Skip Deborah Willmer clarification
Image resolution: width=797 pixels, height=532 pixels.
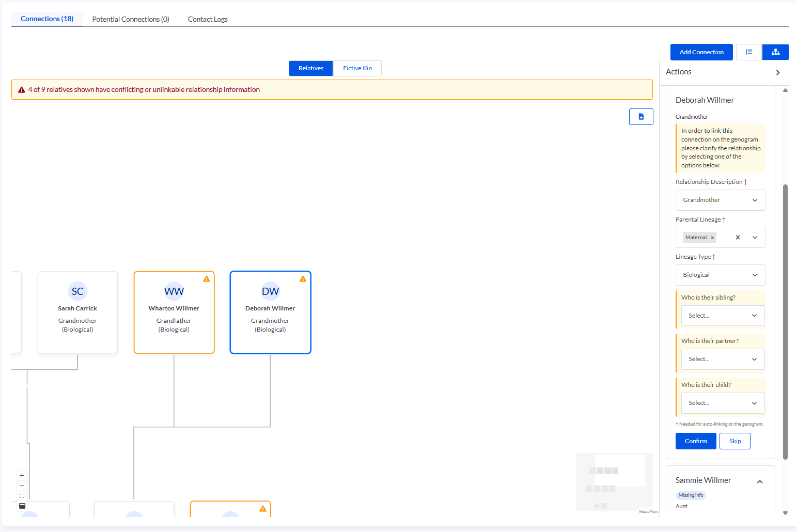[735, 441]
